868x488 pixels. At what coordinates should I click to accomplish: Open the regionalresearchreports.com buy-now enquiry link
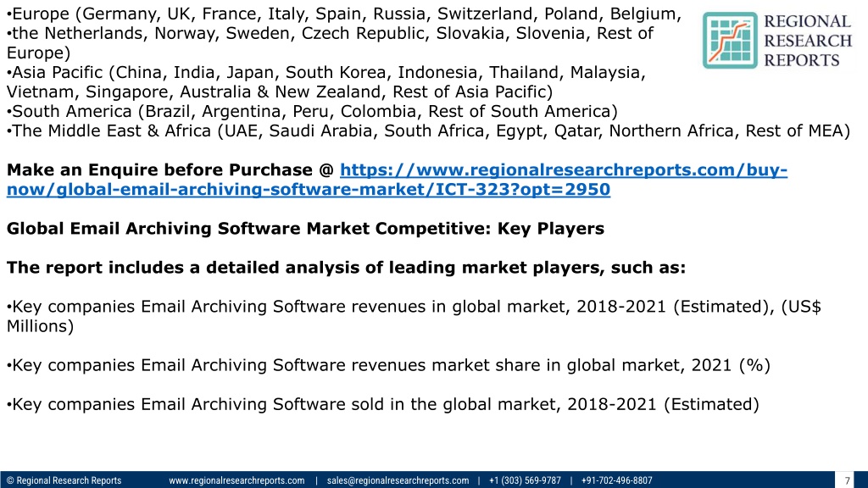point(397,180)
